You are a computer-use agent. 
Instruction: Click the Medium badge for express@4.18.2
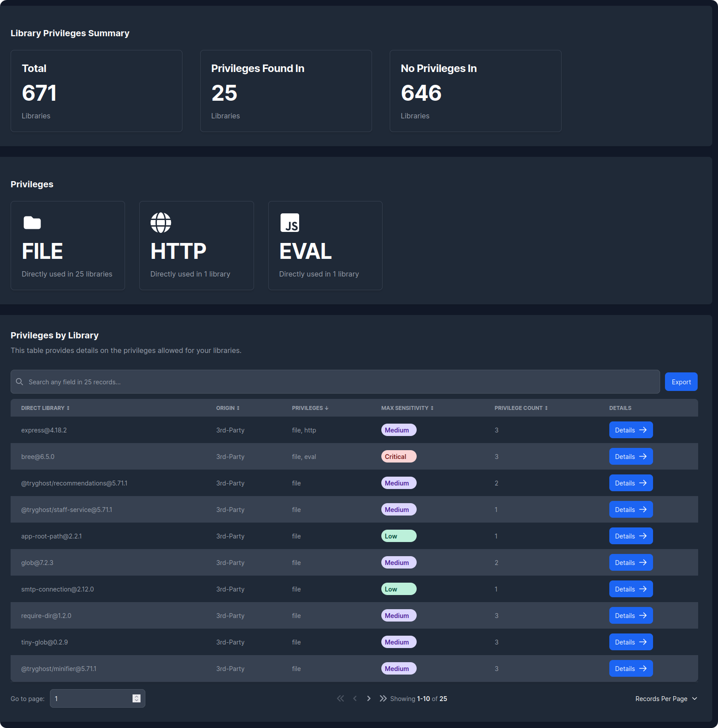[x=399, y=430]
